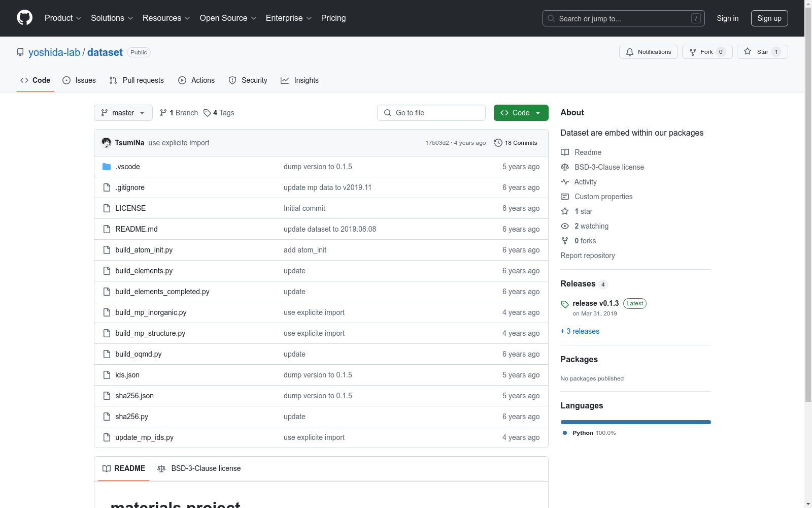Click the commit history clock icon
This screenshot has height=508, width=812.
coord(498,143)
